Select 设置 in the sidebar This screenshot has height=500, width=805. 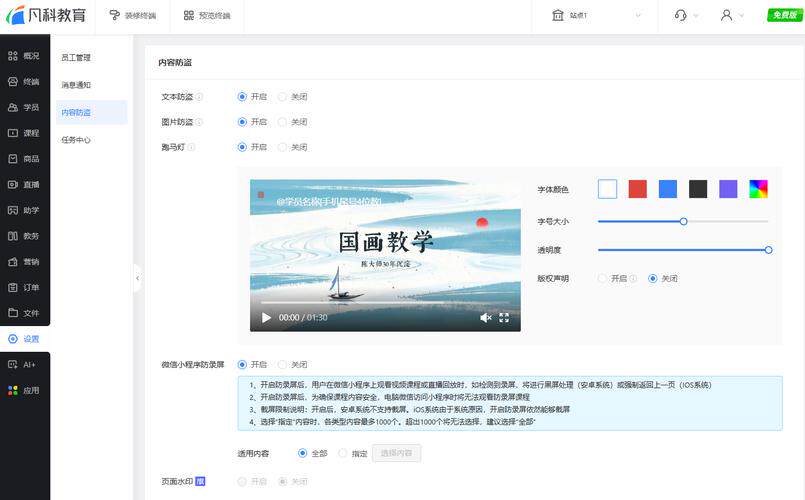click(24, 339)
